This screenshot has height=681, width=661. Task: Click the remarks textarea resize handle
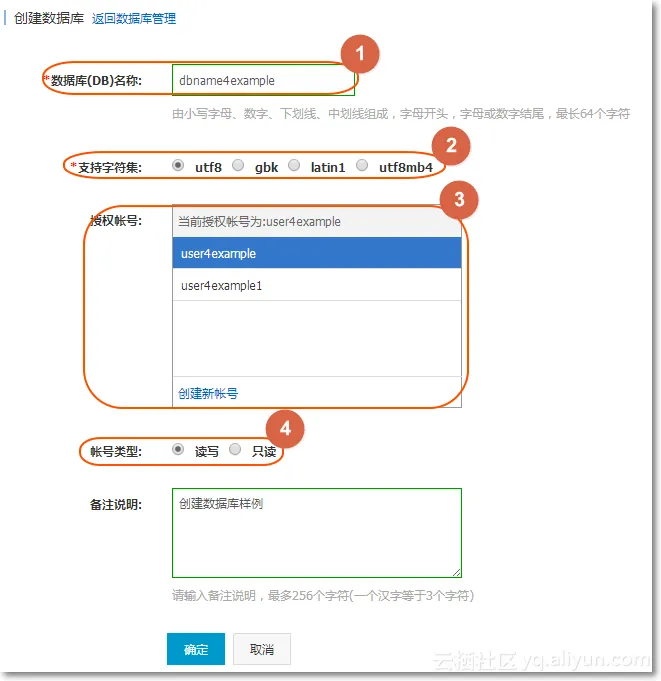click(x=456, y=573)
